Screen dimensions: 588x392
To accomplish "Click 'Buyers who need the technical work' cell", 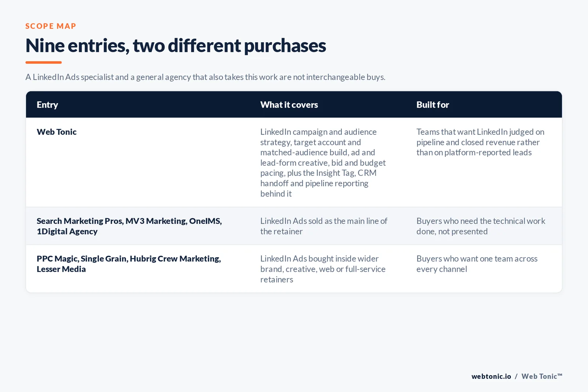I will point(481,226).
